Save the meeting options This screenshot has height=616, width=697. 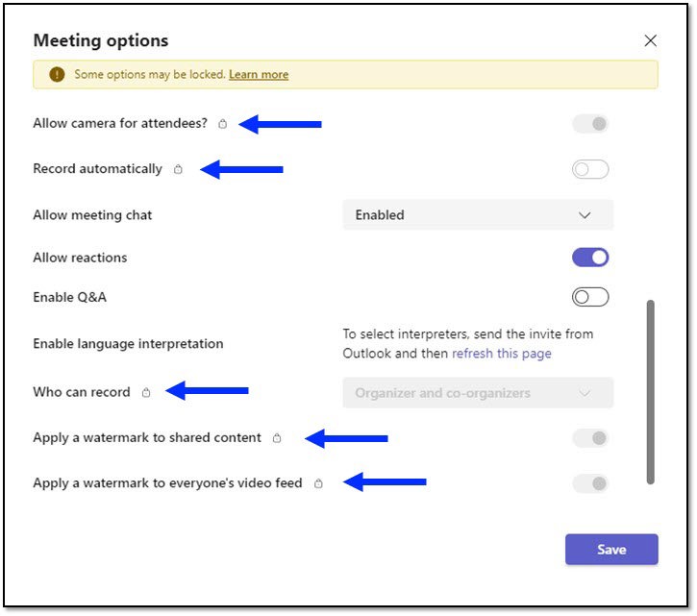click(x=611, y=550)
